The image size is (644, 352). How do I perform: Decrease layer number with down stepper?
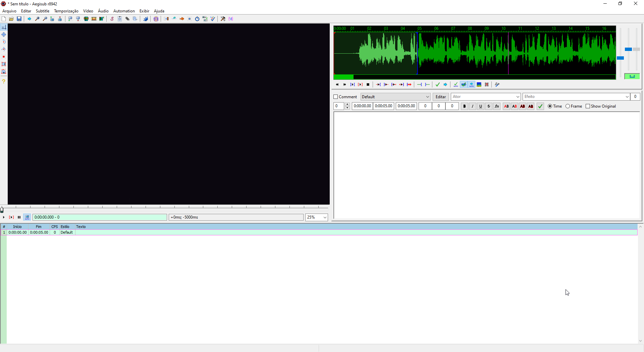[x=347, y=108]
